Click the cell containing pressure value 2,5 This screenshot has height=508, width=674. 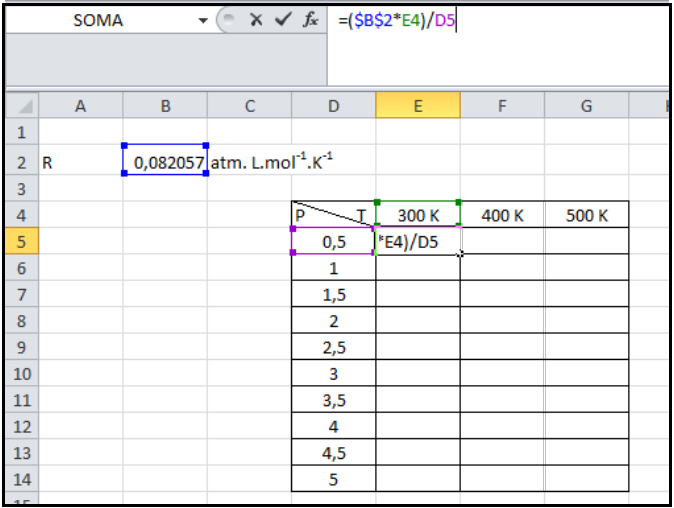tap(333, 348)
